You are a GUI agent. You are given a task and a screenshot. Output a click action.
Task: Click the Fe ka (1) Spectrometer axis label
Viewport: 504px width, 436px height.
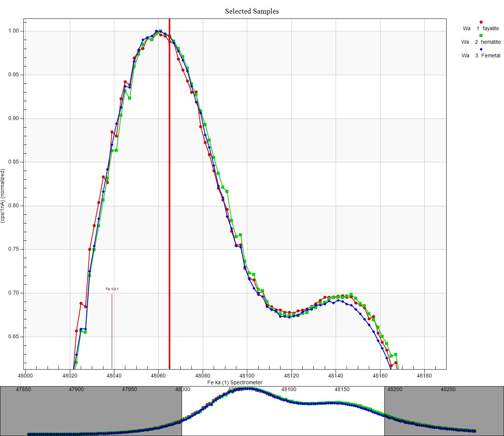point(235,382)
